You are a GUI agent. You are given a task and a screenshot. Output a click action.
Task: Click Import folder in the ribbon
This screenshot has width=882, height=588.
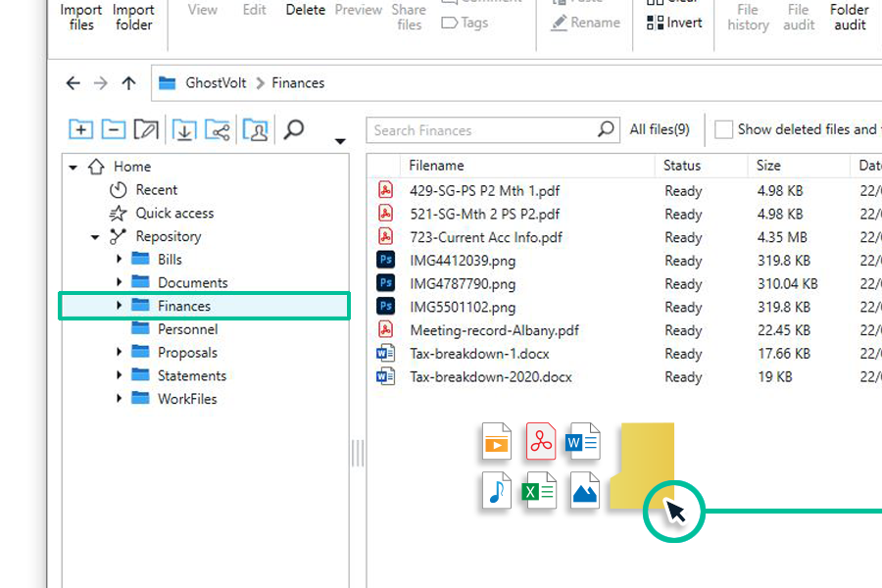click(x=133, y=17)
